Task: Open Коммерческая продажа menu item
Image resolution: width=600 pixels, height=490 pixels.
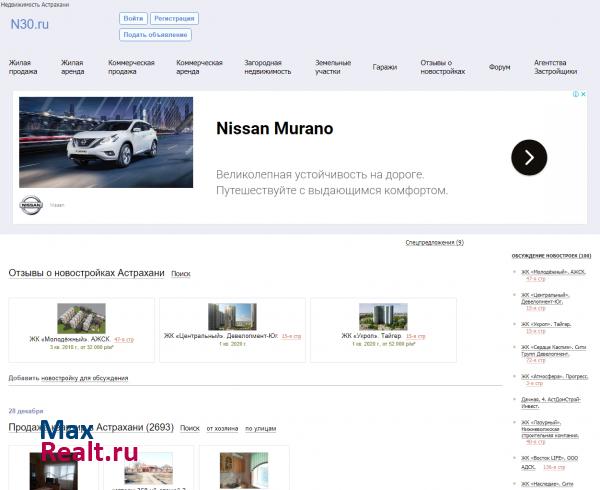Action: click(131, 67)
